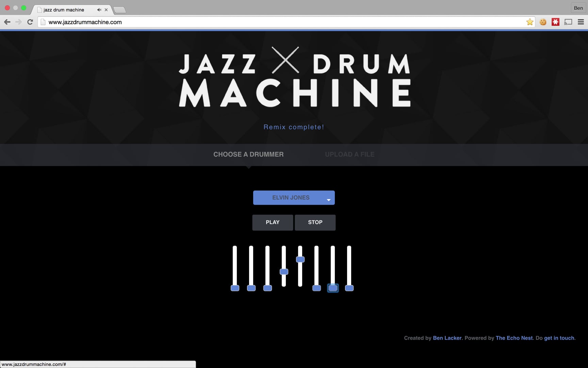Open the cookie extension icon

tap(543, 22)
